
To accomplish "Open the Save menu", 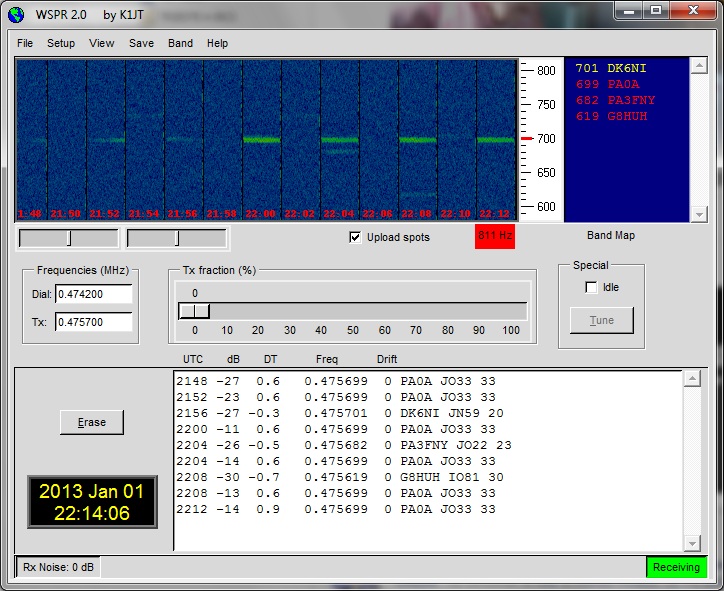I will (x=141, y=43).
